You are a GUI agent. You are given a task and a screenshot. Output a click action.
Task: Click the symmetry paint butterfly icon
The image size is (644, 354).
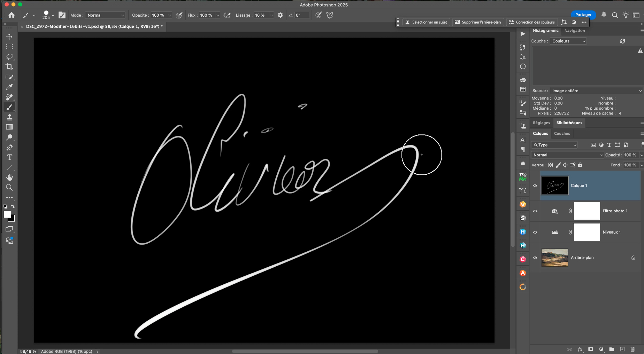point(330,15)
